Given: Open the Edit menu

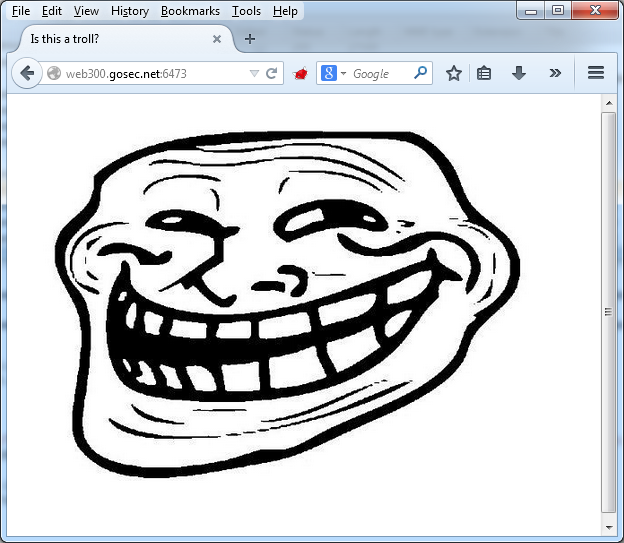Looking at the screenshot, I should pyautogui.click(x=52, y=11).
